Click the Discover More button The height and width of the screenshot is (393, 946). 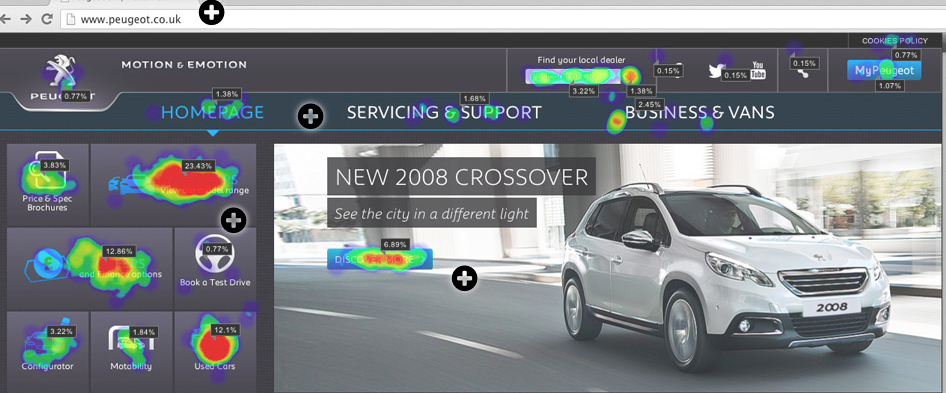(380, 259)
